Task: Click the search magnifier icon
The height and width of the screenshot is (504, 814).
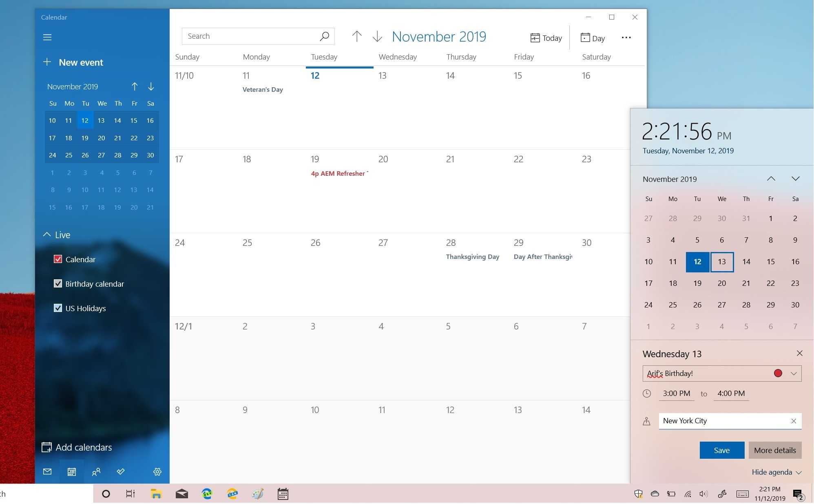Action: click(325, 36)
